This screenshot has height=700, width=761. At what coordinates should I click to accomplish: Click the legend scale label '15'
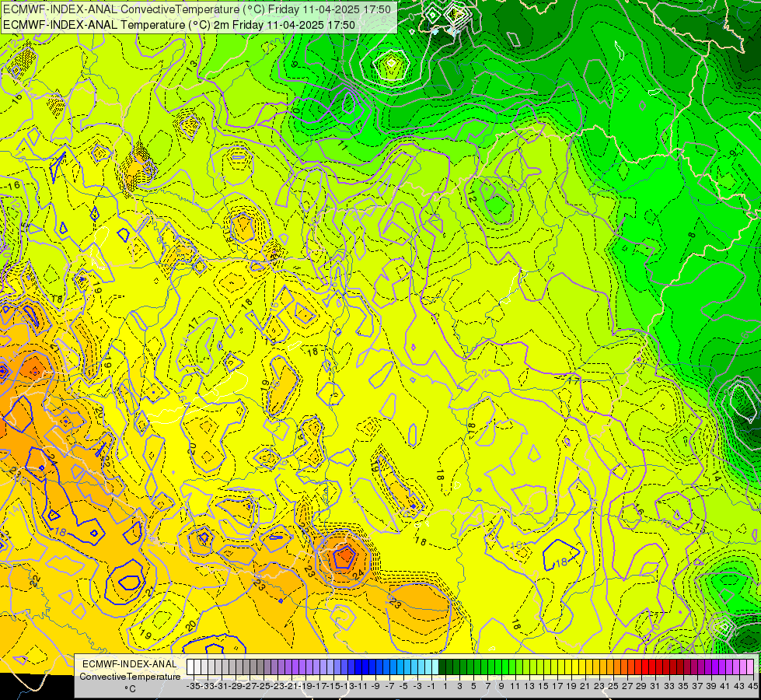pos(543,686)
